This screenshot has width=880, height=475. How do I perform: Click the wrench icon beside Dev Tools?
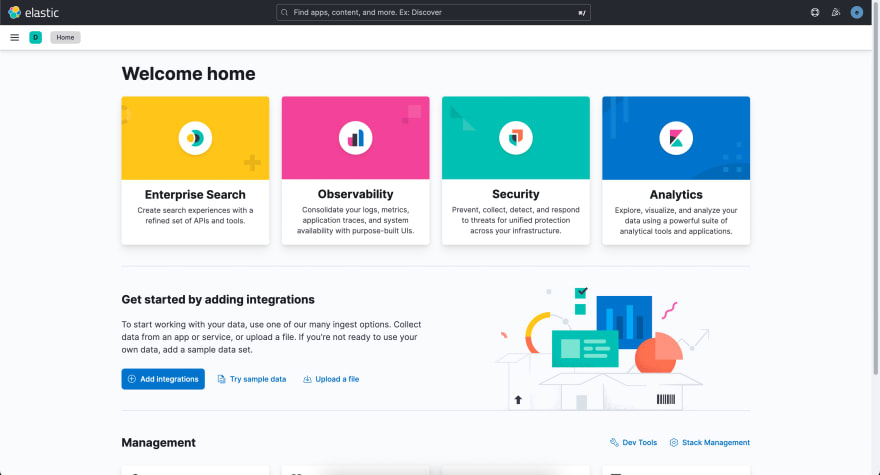[614, 442]
